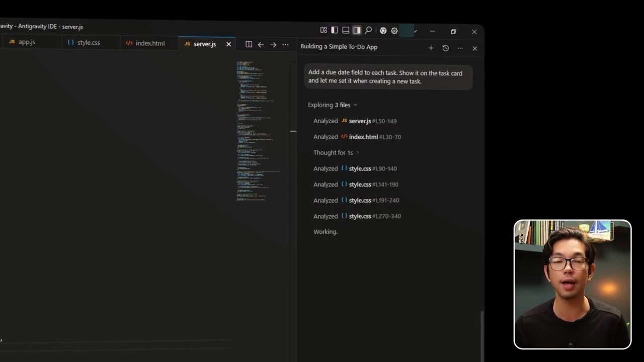
Task: Navigate back with the left arrow
Action: click(261, 45)
